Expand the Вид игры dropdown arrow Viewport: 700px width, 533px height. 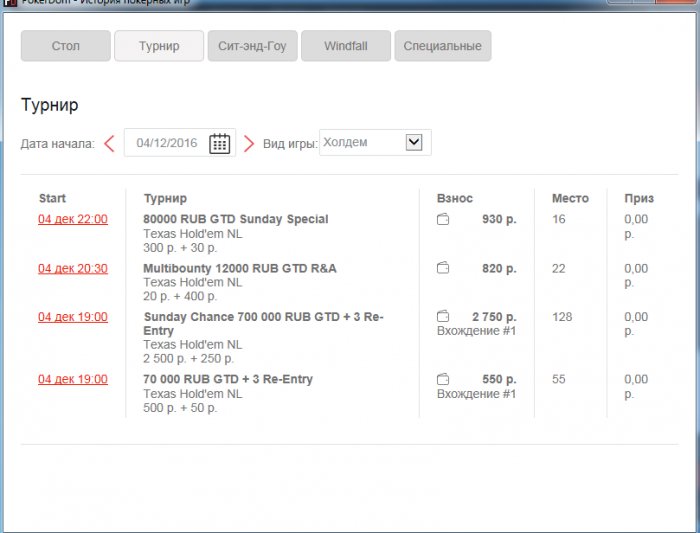[414, 142]
